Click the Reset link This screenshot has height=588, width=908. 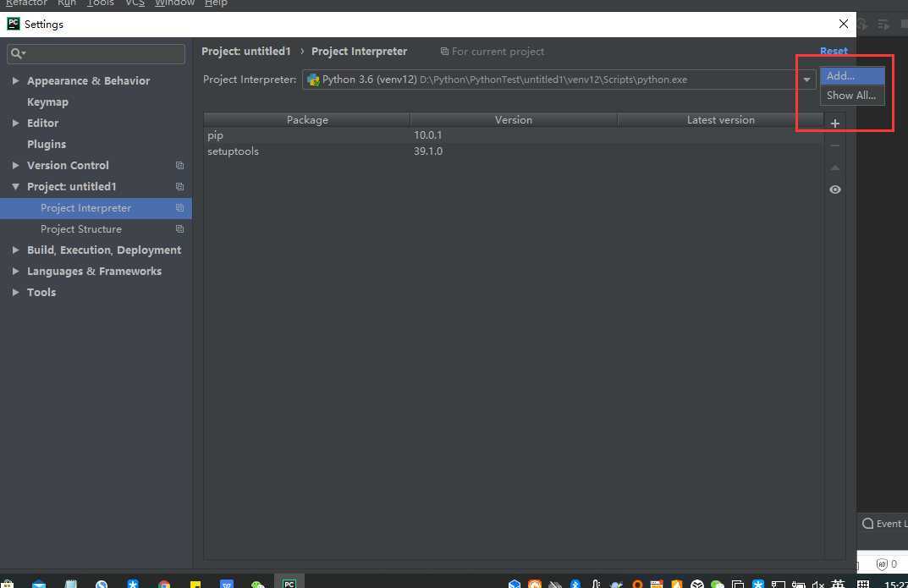tap(834, 51)
